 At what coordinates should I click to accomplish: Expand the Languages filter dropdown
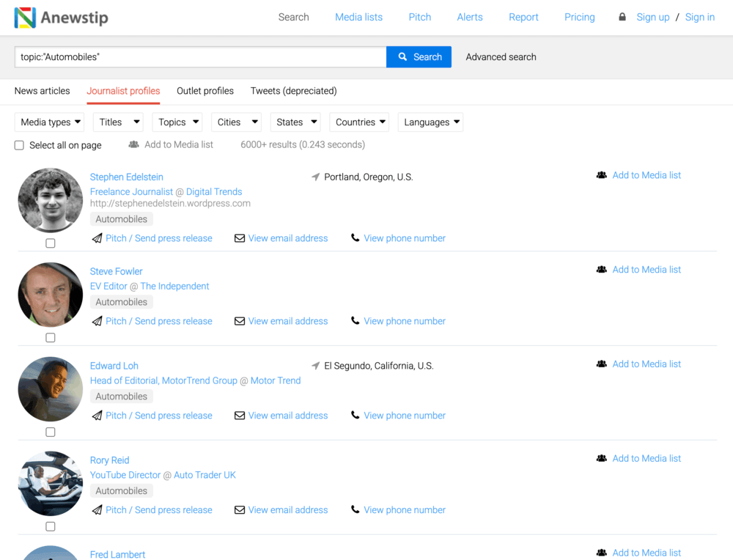430,122
